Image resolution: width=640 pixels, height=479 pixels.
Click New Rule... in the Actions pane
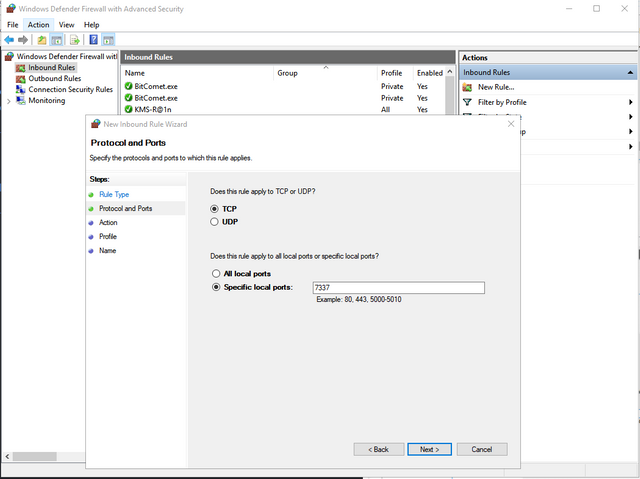[x=496, y=87]
